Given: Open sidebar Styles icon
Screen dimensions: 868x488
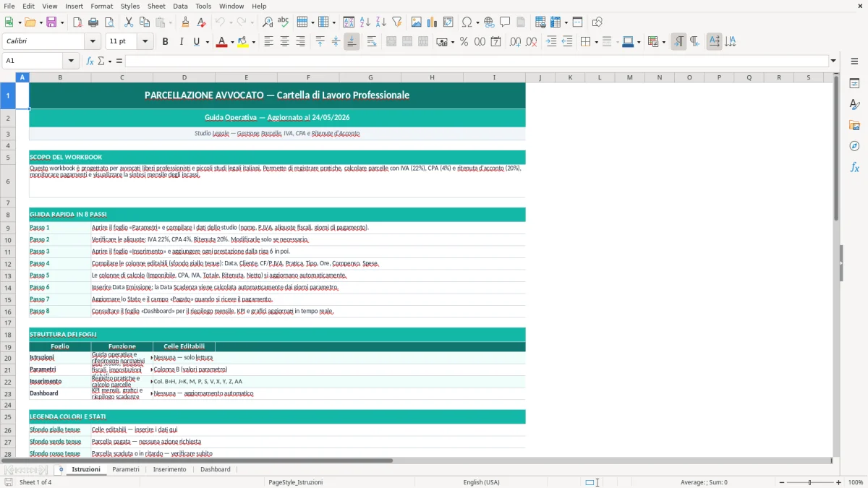Looking at the screenshot, I should click(854, 104).
